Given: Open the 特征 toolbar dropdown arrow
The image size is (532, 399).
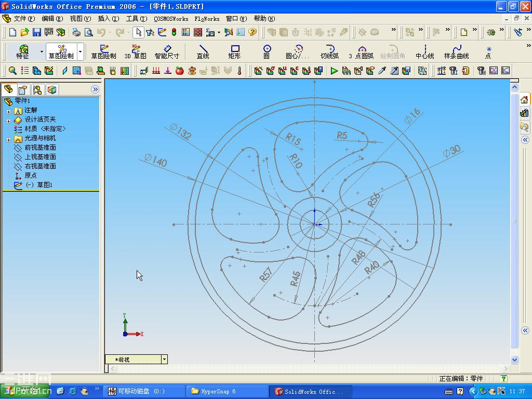Looking at the screenshot, I should [x=42, y=51].
